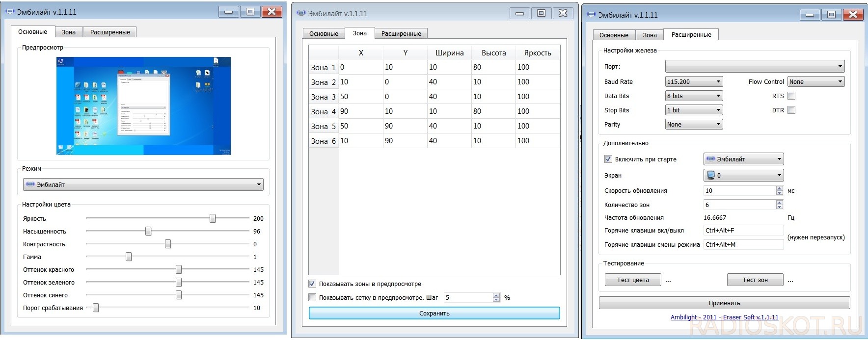Image resolution: width=868 pixels, height=340 pixels.
Task: Expand the Baud Rate 115.200 dropdown
Action: (694, 82)
